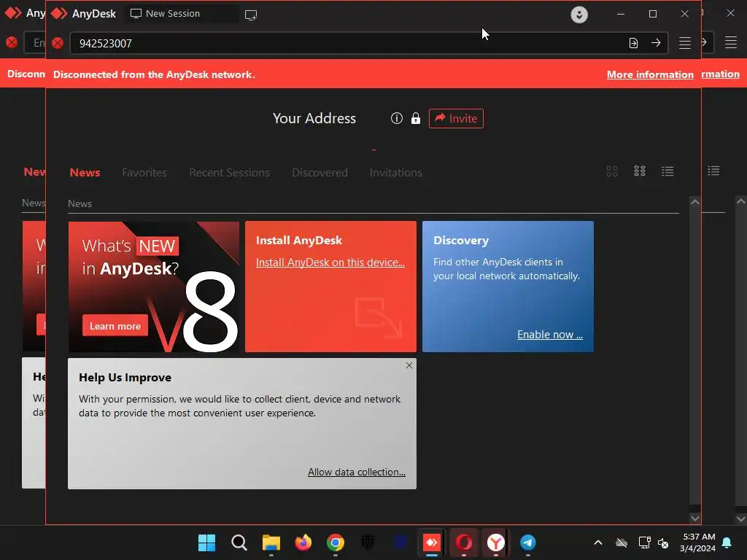Click the Discovery card

(x=508, y=287)
